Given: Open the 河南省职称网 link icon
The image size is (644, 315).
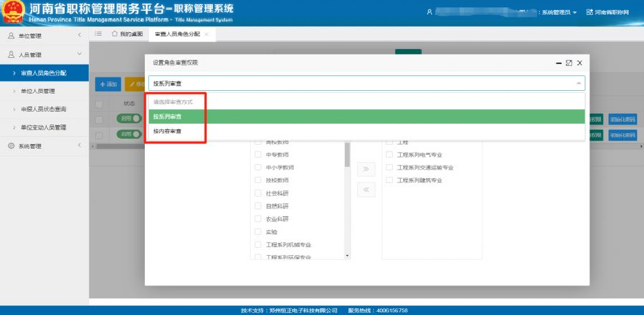Looking at the screenshot, I should (x=589, y=12).
